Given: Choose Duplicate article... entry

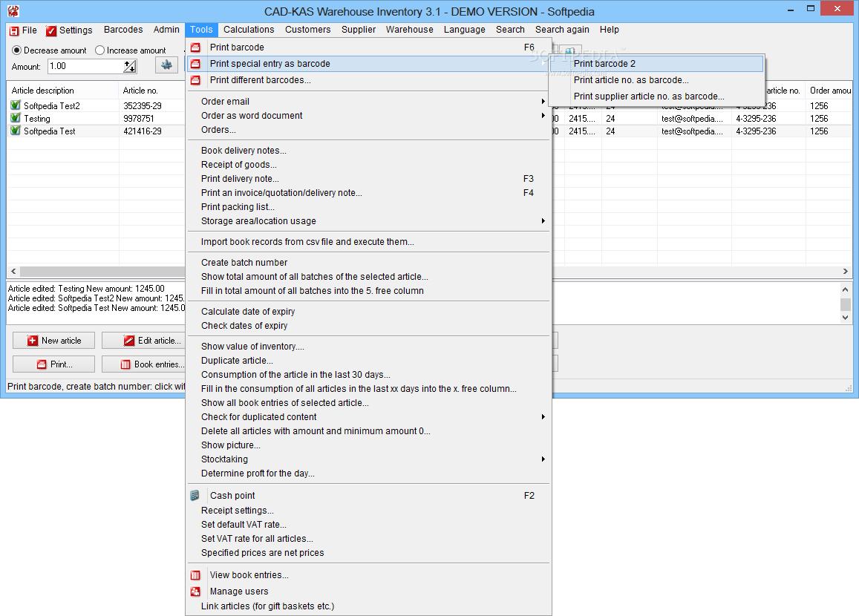Looking at the screenshot, I should click(368, 361).
